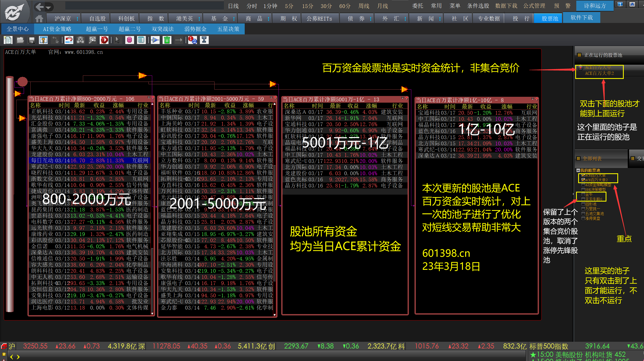Click the home icon below back arrow
Viewport: 644px width, 361px height.
(39, 19)
